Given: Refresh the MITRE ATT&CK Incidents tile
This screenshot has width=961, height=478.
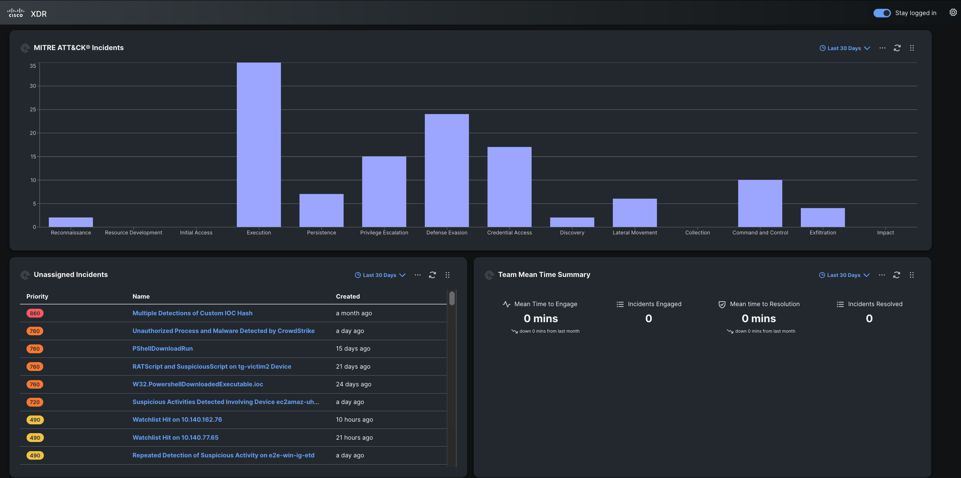Looking at the screenshot, I should [897, 48].
